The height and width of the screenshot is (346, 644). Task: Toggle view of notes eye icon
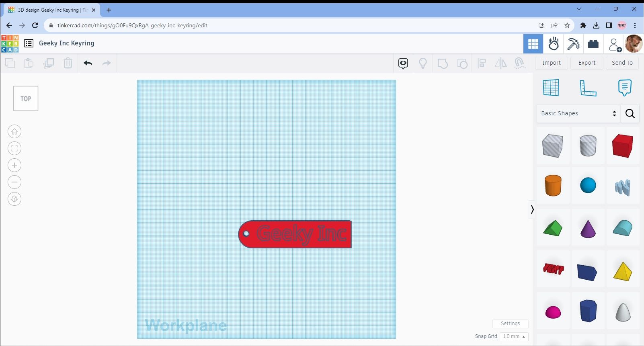(x=403, y=63)
